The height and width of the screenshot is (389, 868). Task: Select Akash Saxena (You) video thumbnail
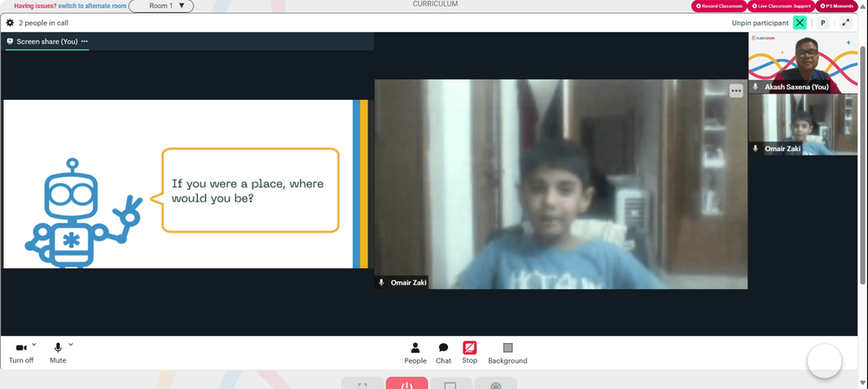point(803,63)
